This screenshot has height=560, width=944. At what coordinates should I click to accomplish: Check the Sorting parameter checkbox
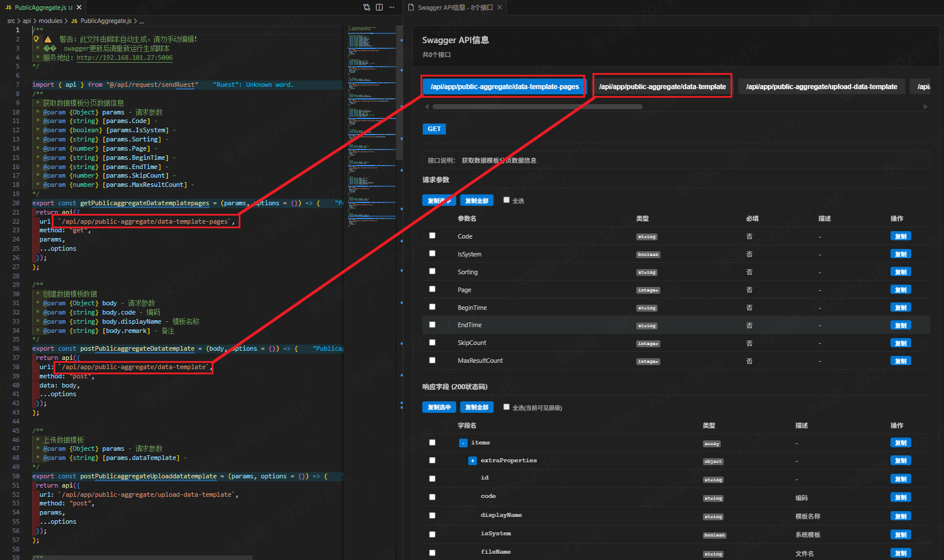point(432,271)
